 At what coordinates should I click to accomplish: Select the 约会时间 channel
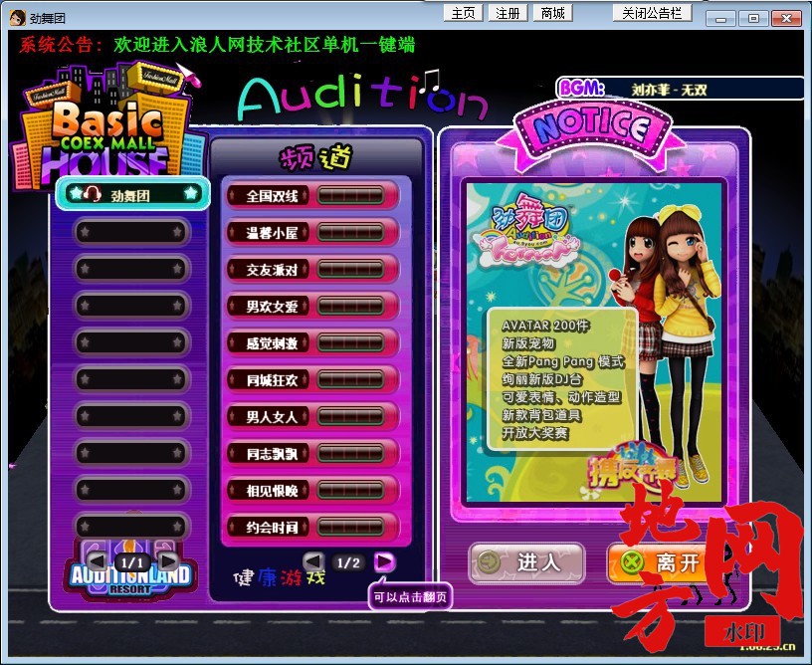click(312, 527)
